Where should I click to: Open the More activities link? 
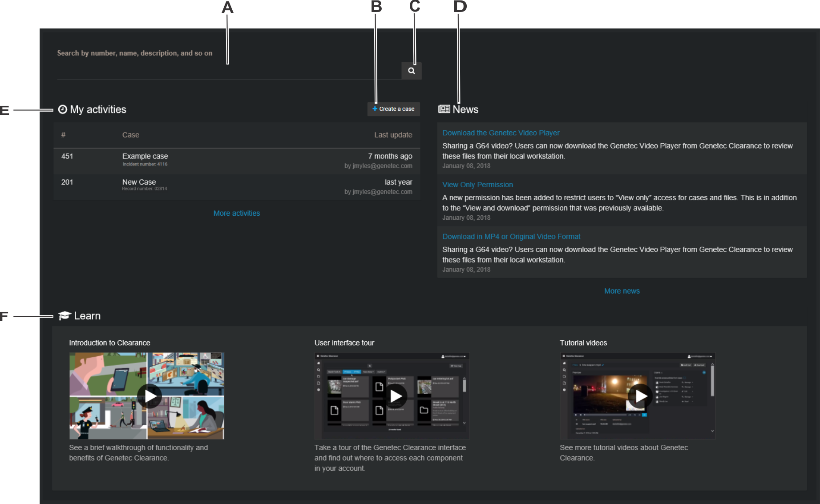236,213
